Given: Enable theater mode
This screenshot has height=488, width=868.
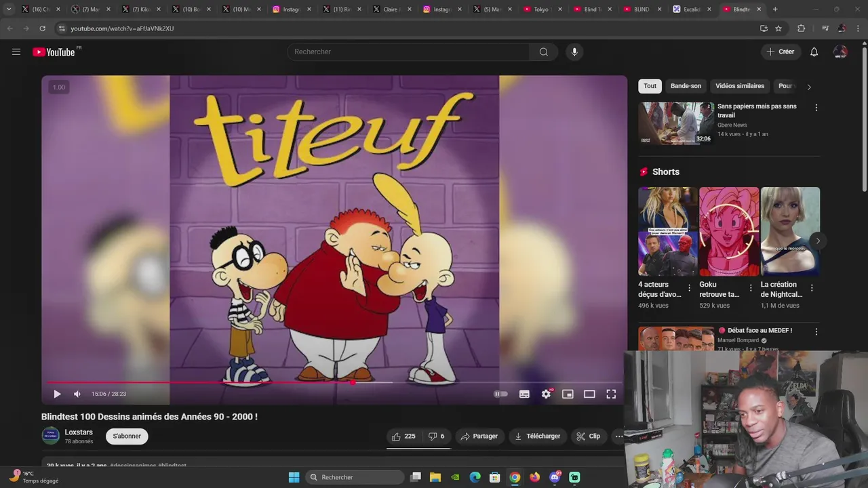Looking at the screenshot, I should point(589,394).
